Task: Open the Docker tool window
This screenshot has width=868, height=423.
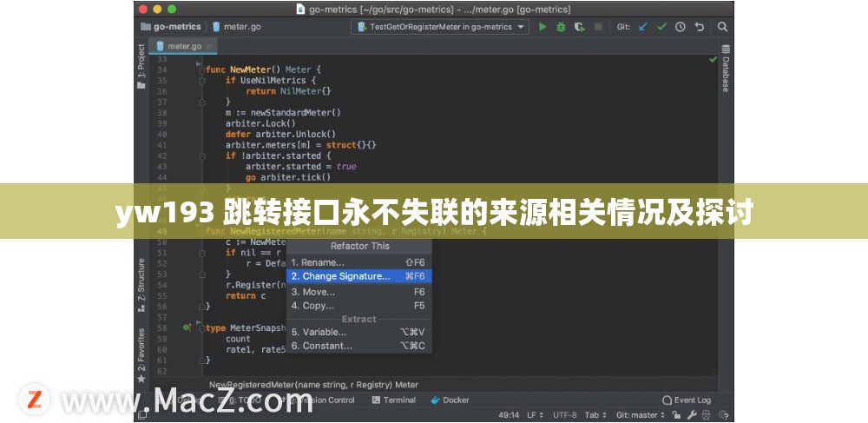Action: 450,400
